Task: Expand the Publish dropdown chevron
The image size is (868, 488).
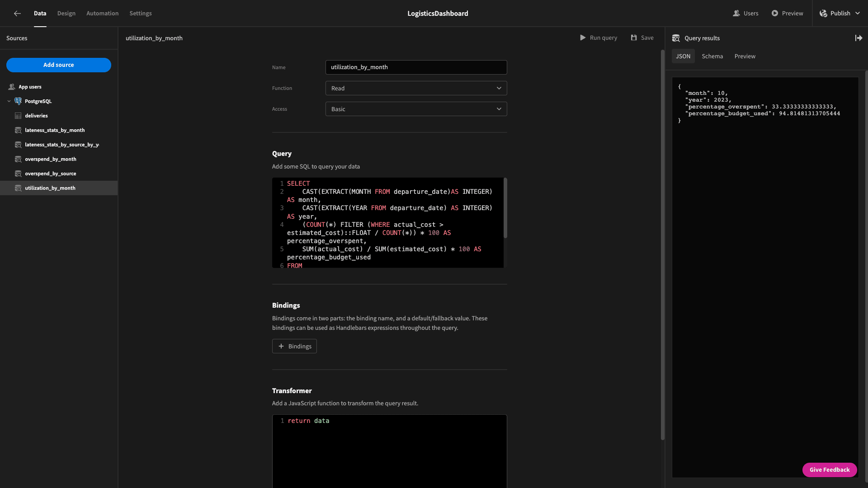Action: (858, 14)
